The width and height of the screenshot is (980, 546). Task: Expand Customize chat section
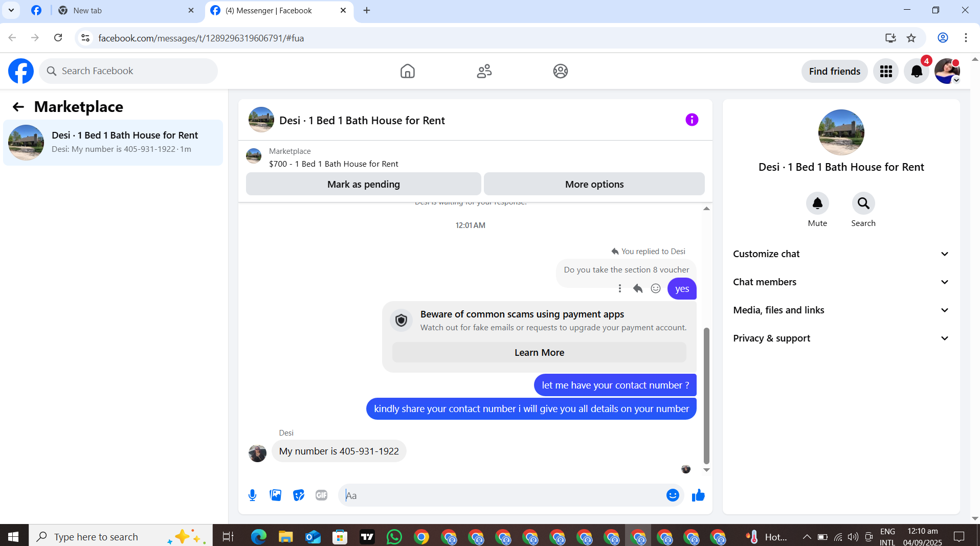[x=841, y=254]
